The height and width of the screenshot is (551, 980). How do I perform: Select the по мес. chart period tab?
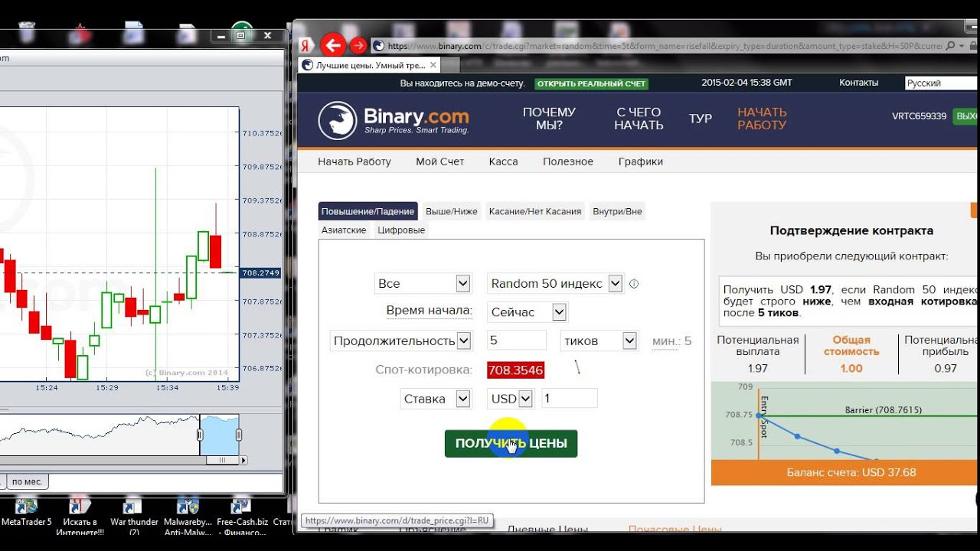[x=27, y=481]
